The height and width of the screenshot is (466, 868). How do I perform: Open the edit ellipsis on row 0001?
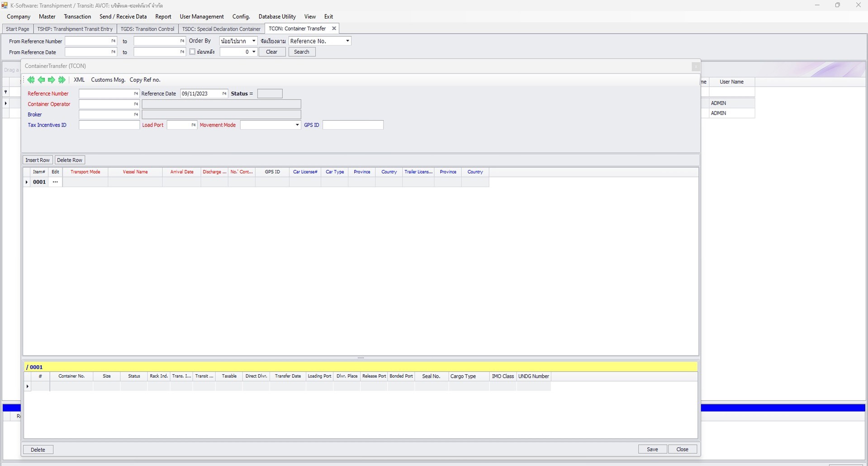point(55,182)
